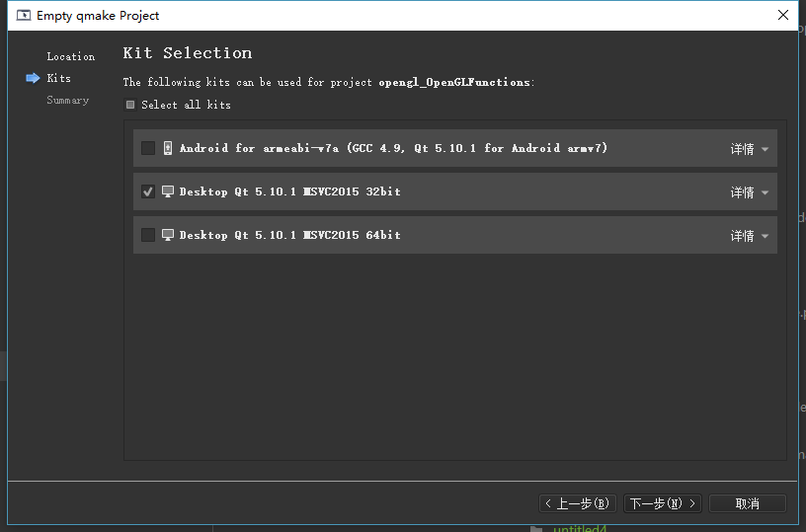Expand 详情 for the MSVC2015 32bit kit
The width and height of the screenshot is (806, 532).
click(750, 192)
